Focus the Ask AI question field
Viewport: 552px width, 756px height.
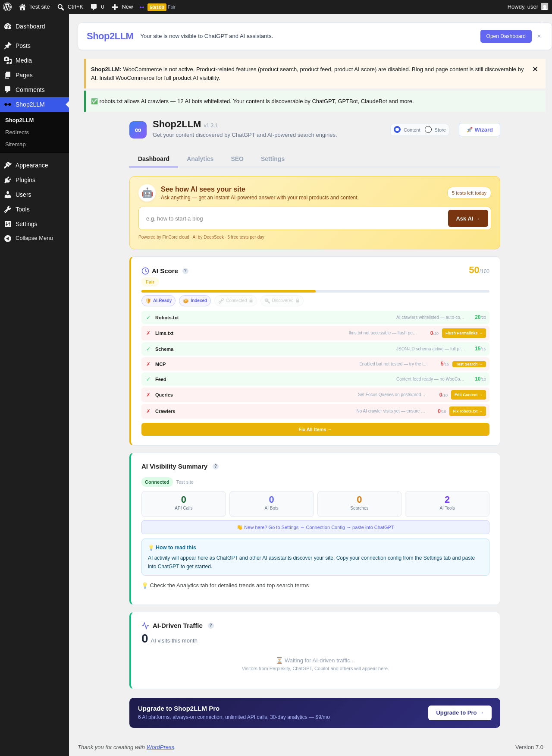click(294, 218)
